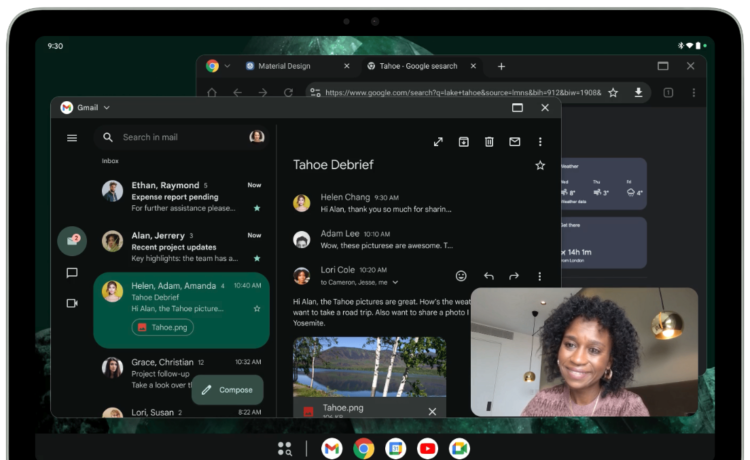
Task: Click the Chrome home button
Action: click(212, 93)
